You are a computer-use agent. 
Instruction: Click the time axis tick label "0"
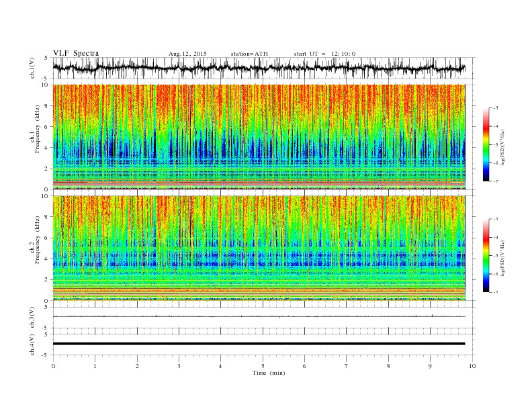point(53,366)
